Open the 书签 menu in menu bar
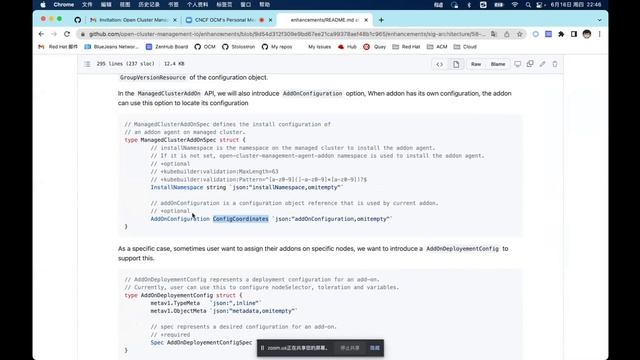Screen dimensions: 640x360 click(x=173, y=4)
